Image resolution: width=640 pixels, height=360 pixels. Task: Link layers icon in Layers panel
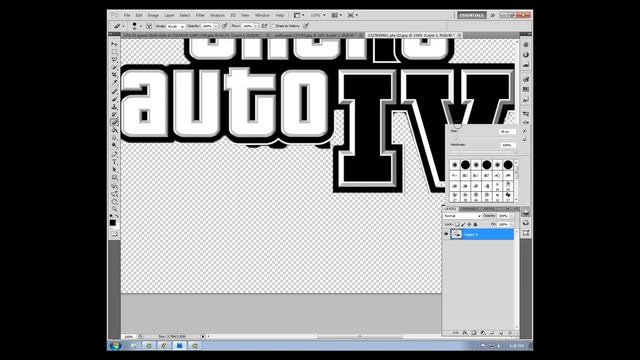point(456,333)
